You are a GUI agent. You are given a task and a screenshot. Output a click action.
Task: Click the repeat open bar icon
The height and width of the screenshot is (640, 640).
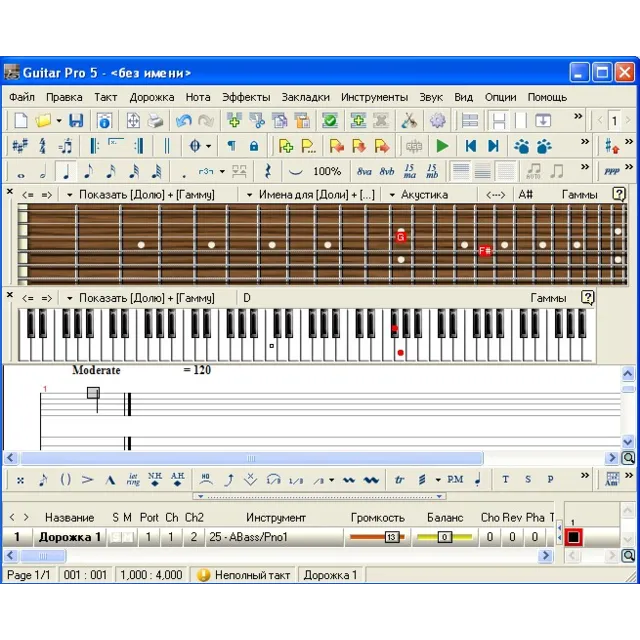coord(94,146)
